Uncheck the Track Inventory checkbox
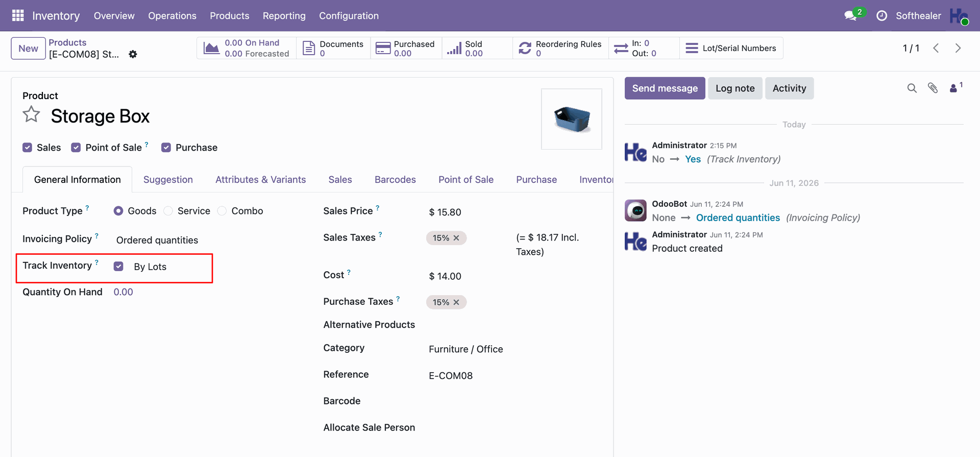The width and height of the screenshot is (980, 457). [x=118, y=267]
